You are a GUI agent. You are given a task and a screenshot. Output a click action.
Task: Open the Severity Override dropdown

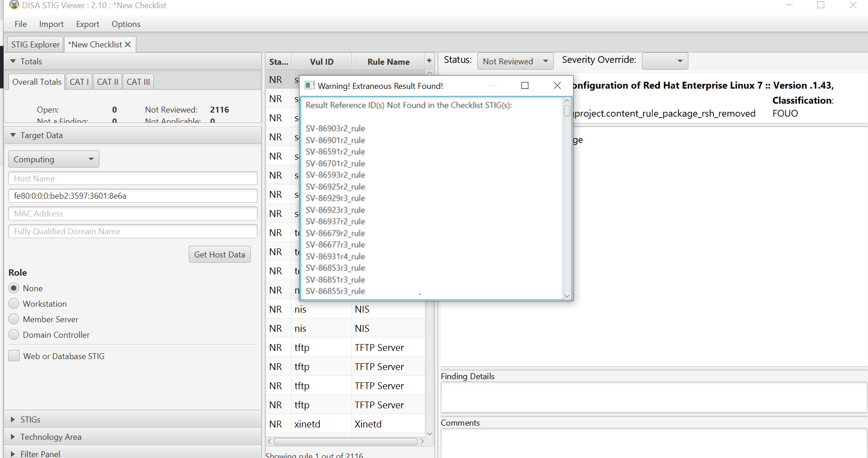pyautogui.click(x=665, y=61)
